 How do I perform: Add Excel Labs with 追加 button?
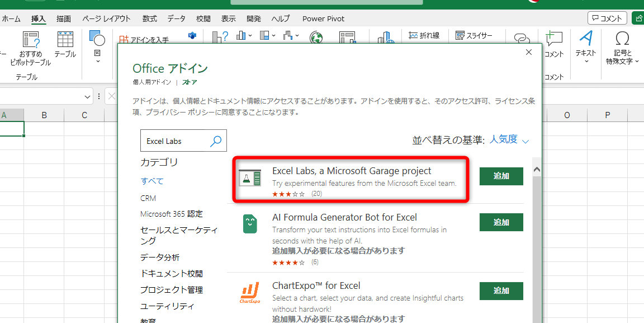[x=501, y=176]
